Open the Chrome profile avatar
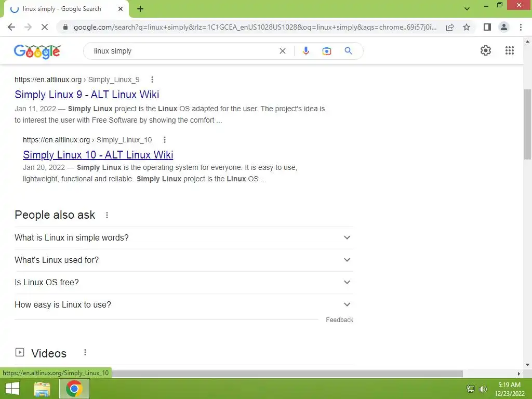The image size is (532, 399). click(504, 27)
